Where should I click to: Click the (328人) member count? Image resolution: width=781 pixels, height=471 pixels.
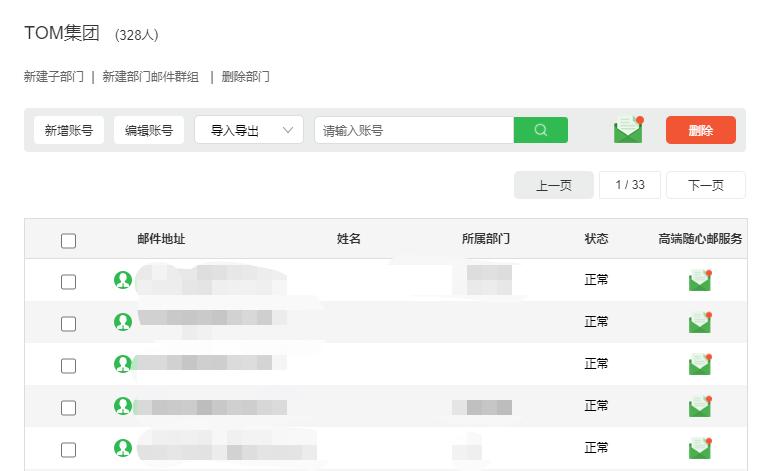[x=136, y=35]
